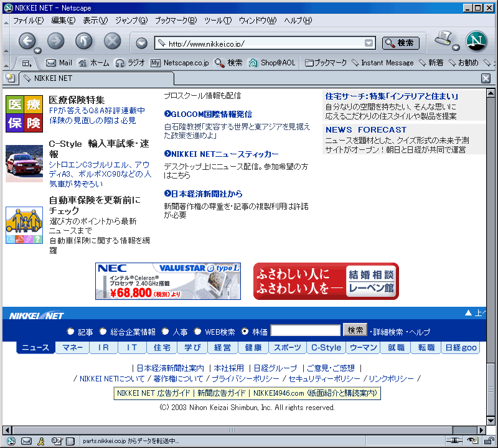Select the NIKKEI NET browser tab

pyautogui.click(x=96, y=78)
